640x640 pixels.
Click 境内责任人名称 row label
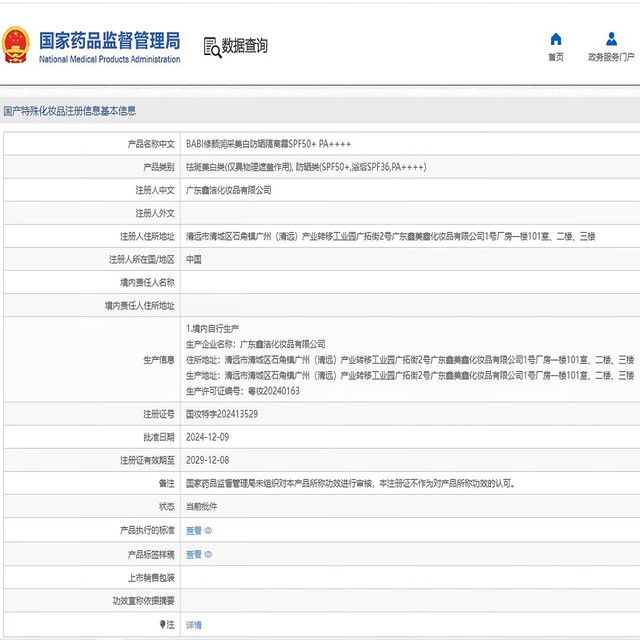pyautogui.click(x=147, y=283)
